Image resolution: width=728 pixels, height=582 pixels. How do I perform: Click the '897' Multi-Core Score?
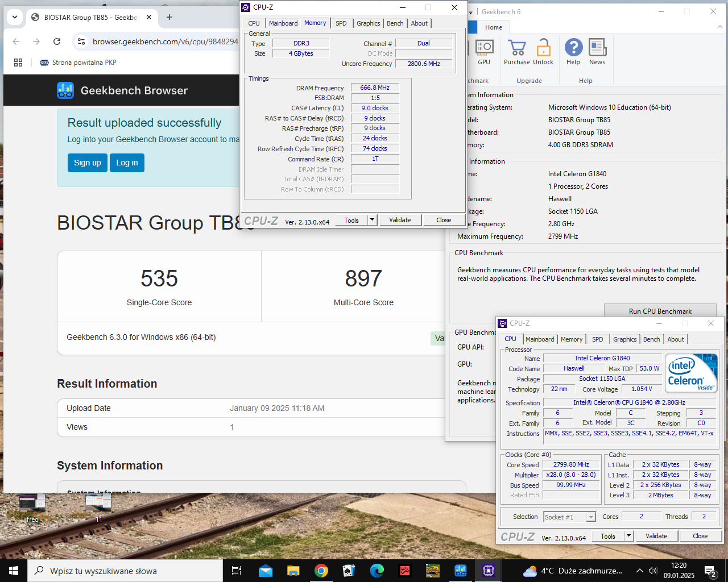[364, 278]
